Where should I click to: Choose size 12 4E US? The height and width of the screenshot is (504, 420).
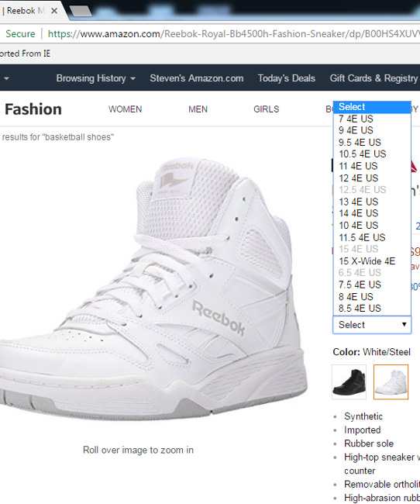click(x=372, y=178)
